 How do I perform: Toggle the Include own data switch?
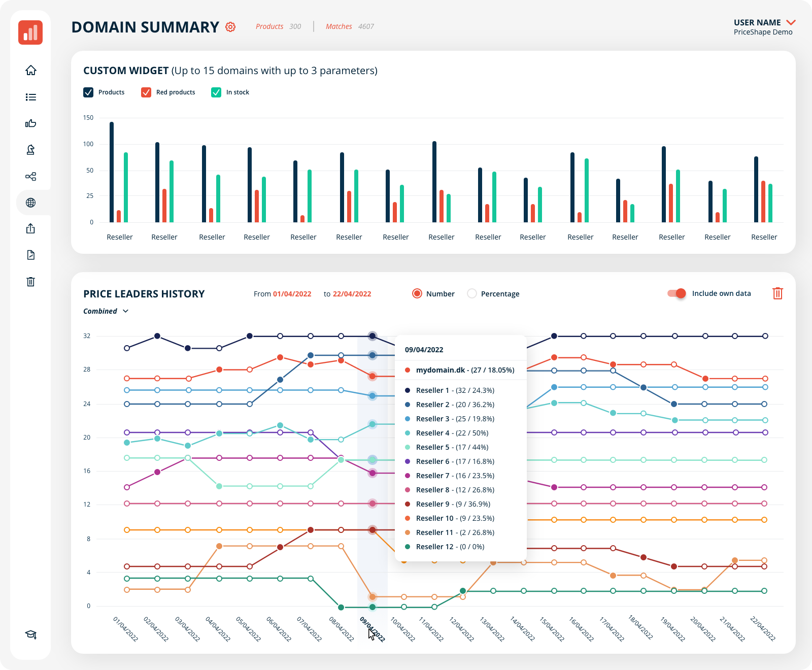pyautogui.click(x=677, y=293)
